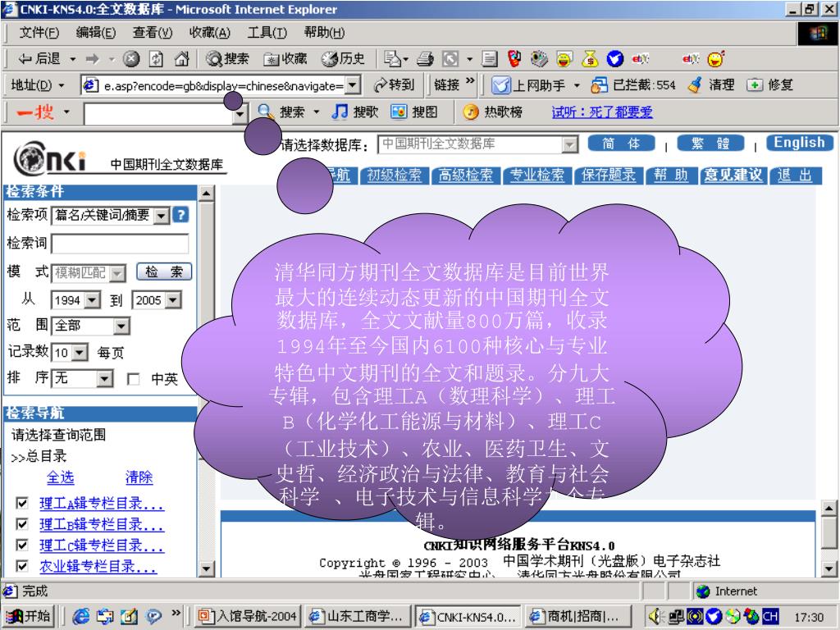Click 全选 select all link
840x630 pixels.
click(x=61, y=477)
